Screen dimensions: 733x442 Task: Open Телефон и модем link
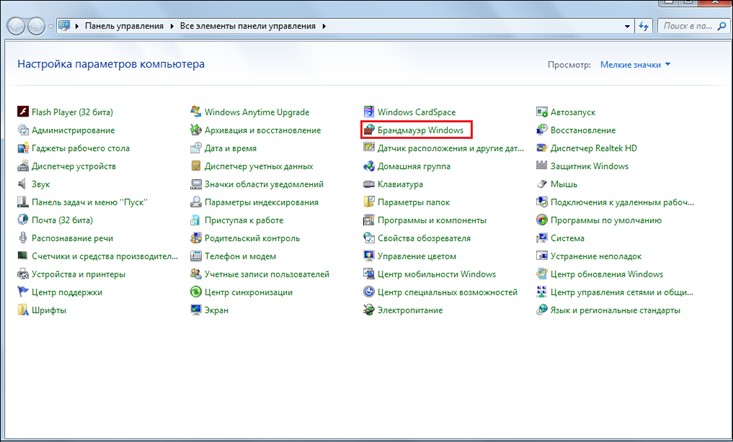point(240,256)
